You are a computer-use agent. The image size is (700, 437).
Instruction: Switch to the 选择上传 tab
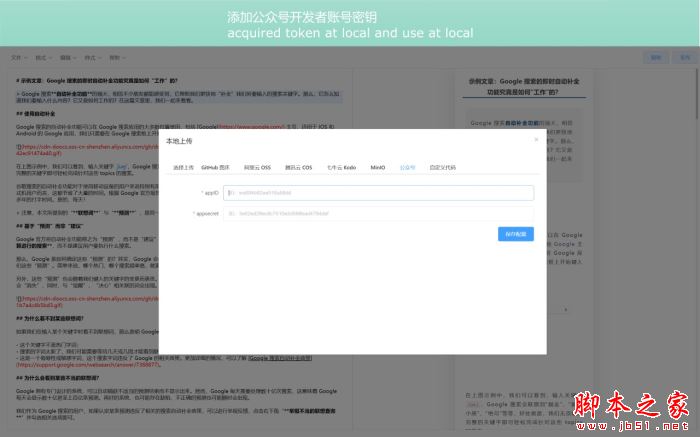(x=183, y=167)
